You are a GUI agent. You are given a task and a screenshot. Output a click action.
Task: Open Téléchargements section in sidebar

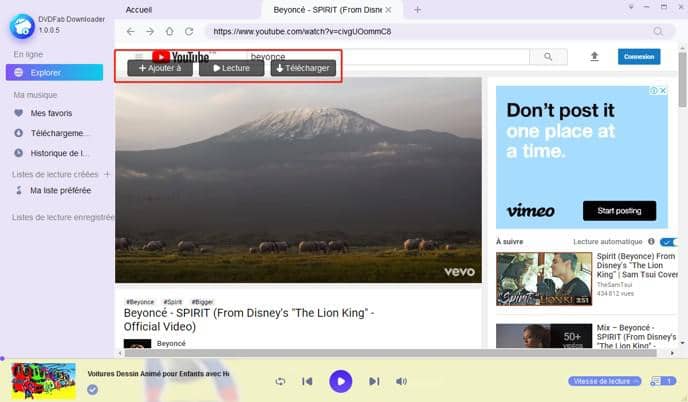[x=50, y=133]
